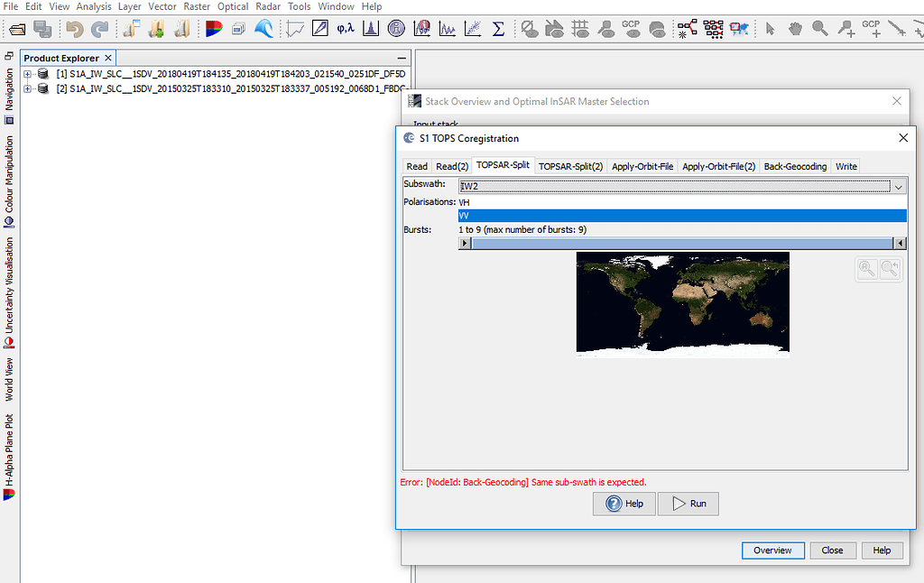Open a product with the folder icon
This screenshot has height=583, width=924.
pos(18,28)
